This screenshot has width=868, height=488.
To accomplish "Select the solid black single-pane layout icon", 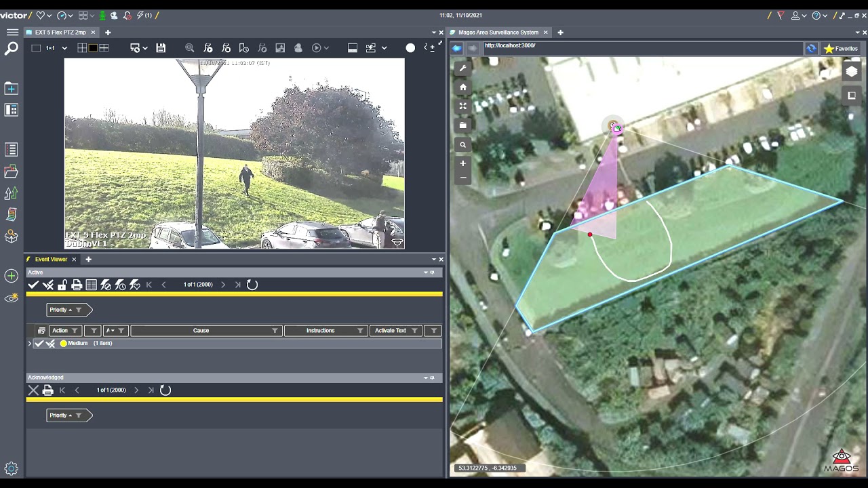I will tap(93, 48).
